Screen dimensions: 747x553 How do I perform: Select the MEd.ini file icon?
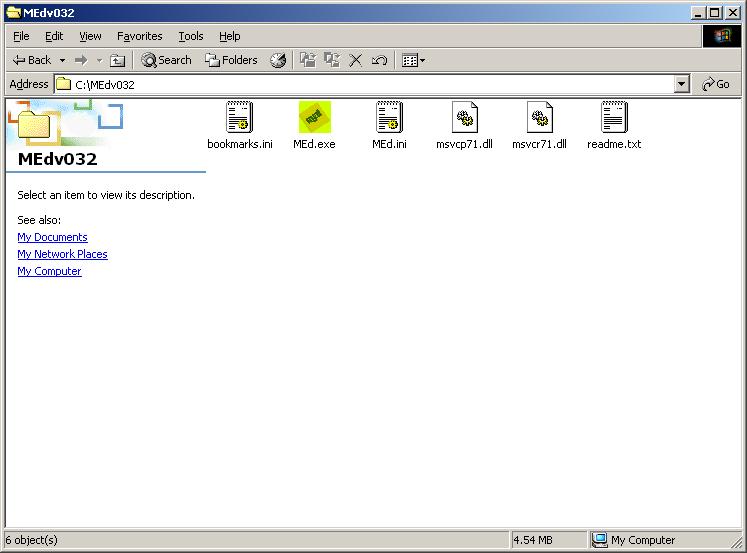pyautogui.click(x=389, y=117)
